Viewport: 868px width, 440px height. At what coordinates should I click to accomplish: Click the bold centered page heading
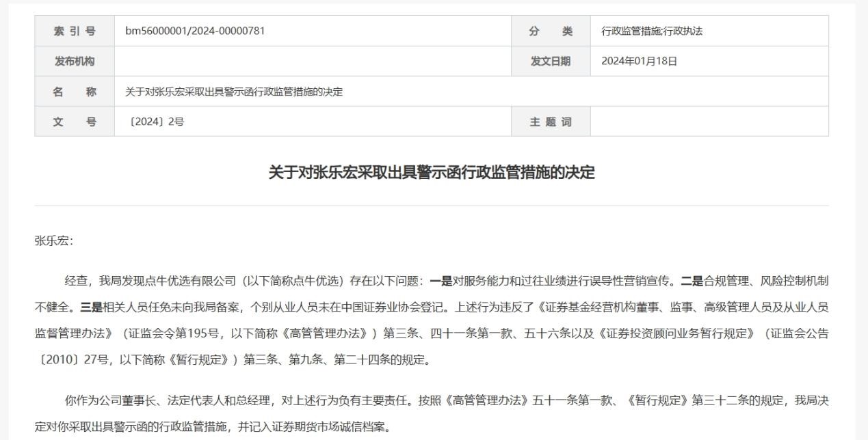[432, 173]
